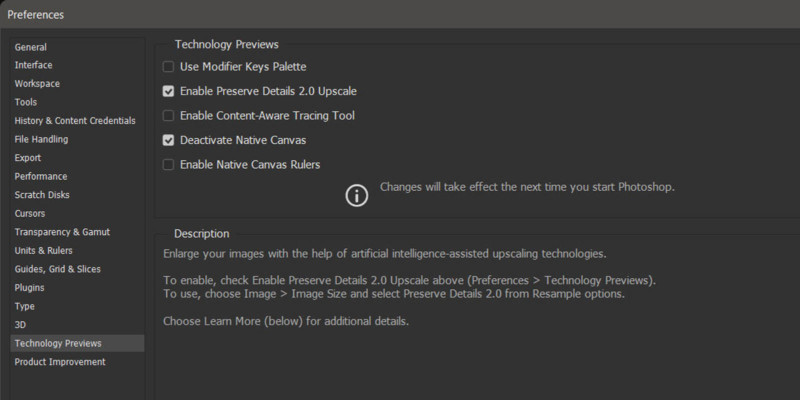The height and width of the screenshot is (400, 800).
Task: Open the General preferences category
Action: (31, 47)
